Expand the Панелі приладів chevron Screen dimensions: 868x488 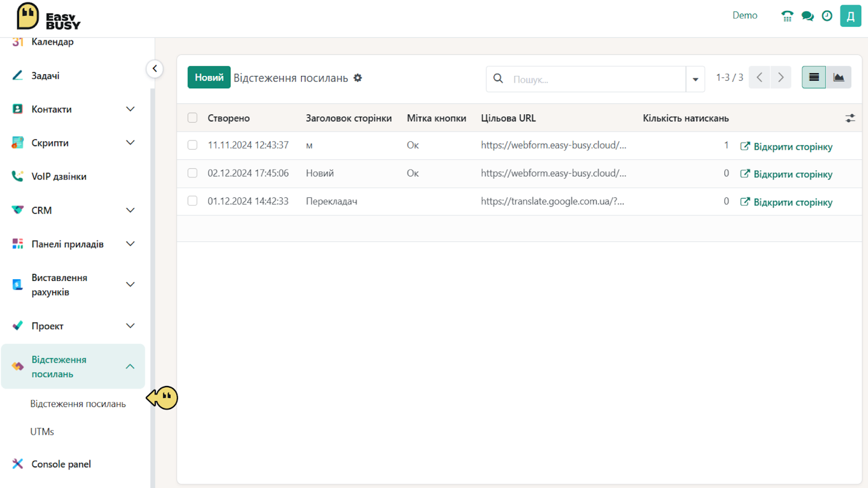click(130, 244)
